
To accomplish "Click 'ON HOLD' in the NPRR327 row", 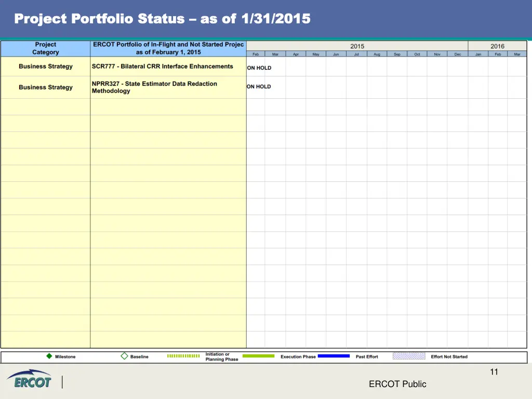I will 259,87.
